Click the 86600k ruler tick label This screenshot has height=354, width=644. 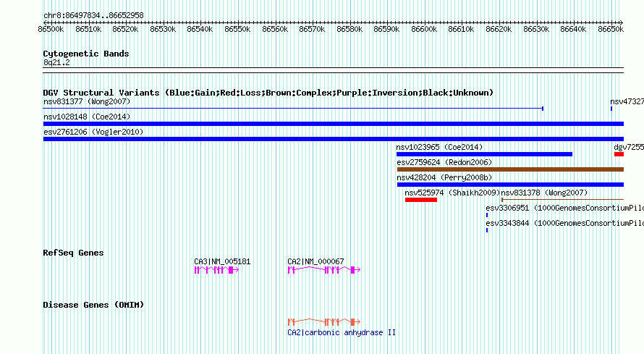tap(424, 29)
